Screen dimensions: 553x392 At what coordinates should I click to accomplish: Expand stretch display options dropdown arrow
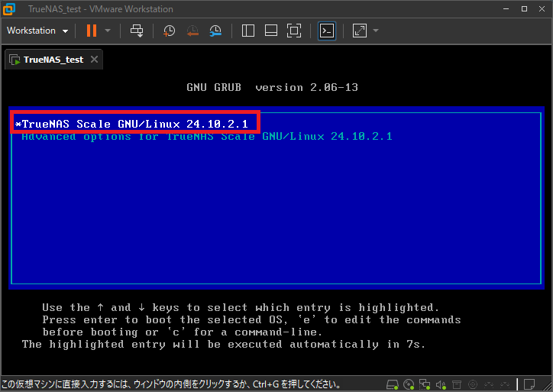pyautogui.click(x=376, y=31)
